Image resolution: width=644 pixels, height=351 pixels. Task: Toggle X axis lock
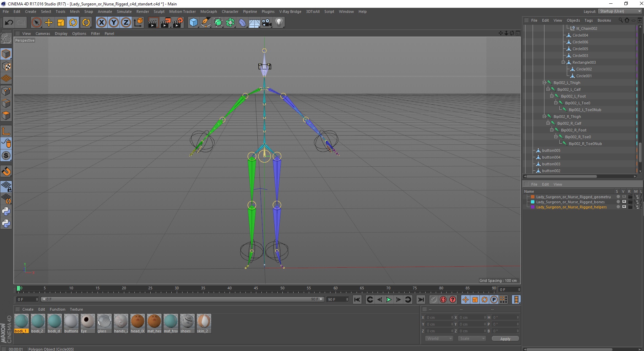click(x=101, y=23)
